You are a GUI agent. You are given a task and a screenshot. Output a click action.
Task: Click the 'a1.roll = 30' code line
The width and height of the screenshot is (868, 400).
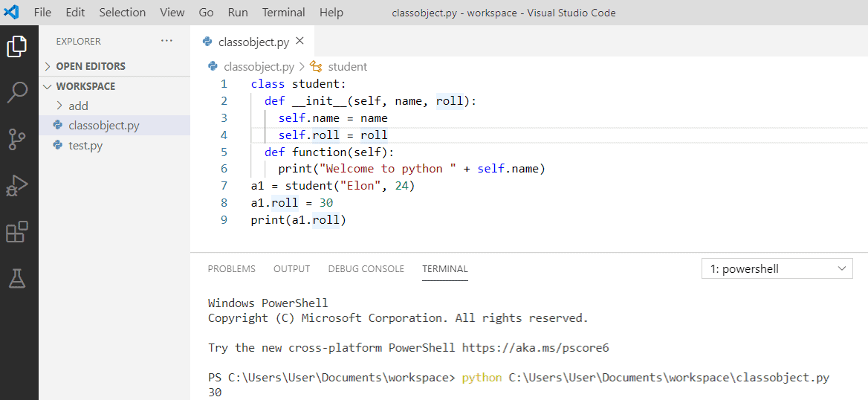292,203
